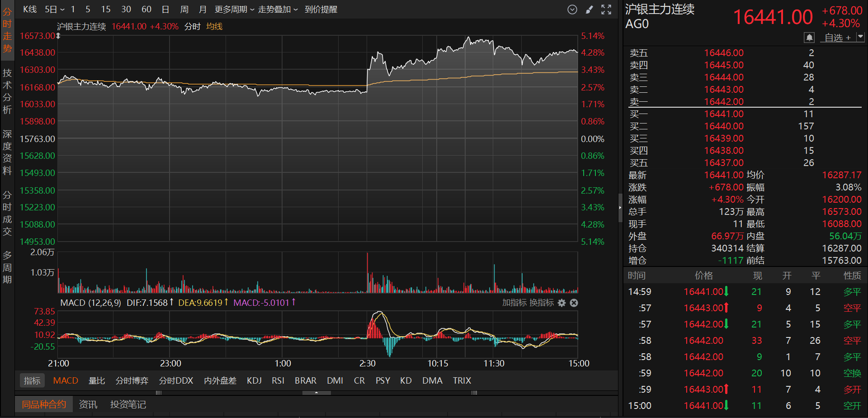The image size is (868, 418).
Task: Select the KDJ indicator
Action: (x=254, y=381)
